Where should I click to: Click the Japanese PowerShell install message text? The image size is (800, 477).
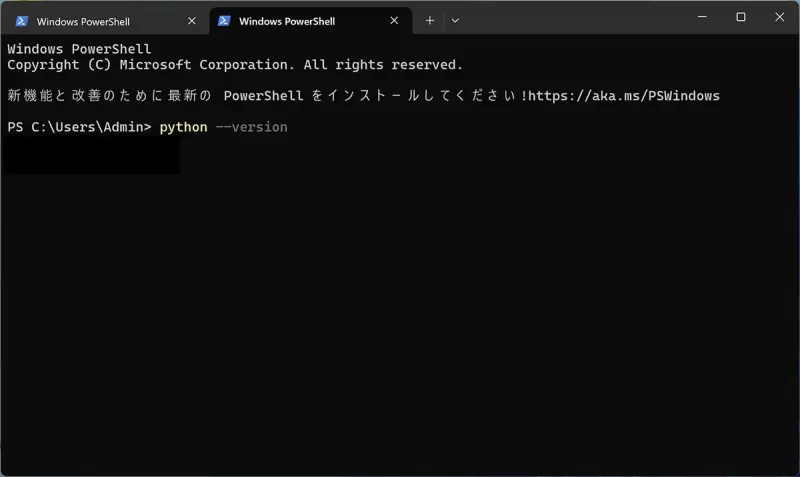(266, 96)
